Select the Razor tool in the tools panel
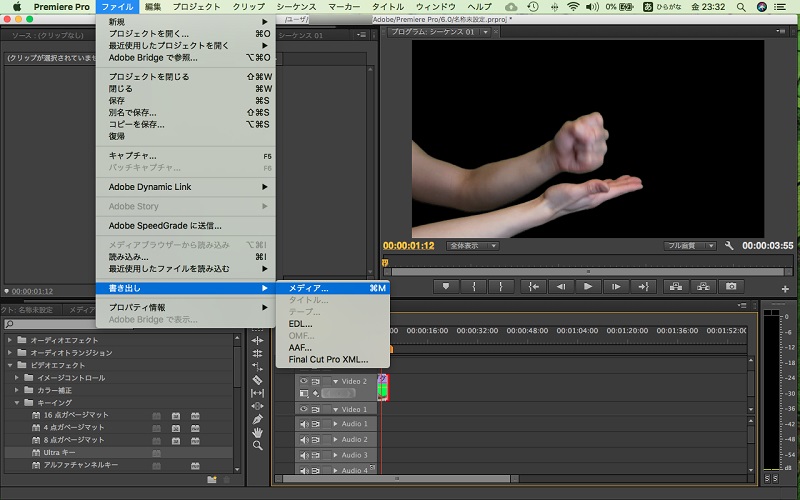 [258, 380]
